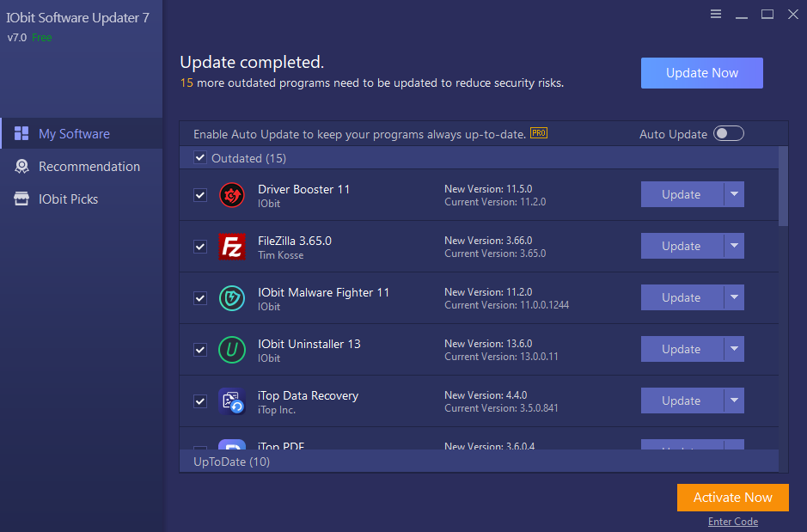The image size is (807, 532).
Task: Open the hamburger options menu
Action: click(715, 14)
